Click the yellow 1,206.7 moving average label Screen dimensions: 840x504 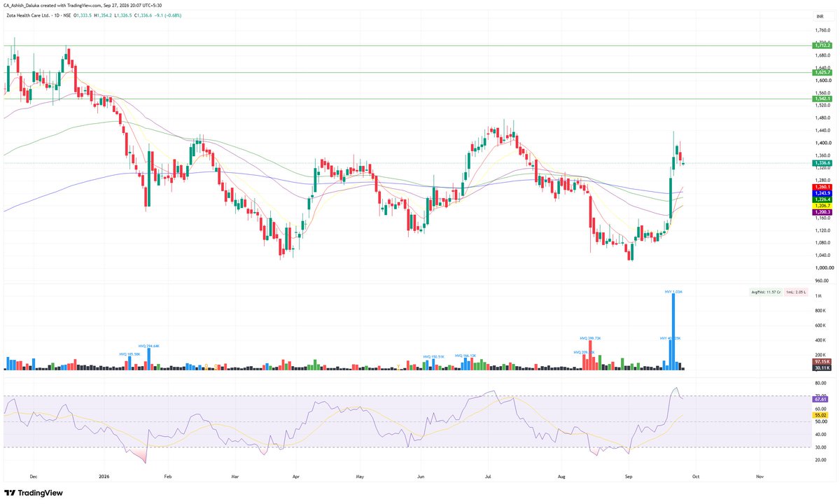822,205
